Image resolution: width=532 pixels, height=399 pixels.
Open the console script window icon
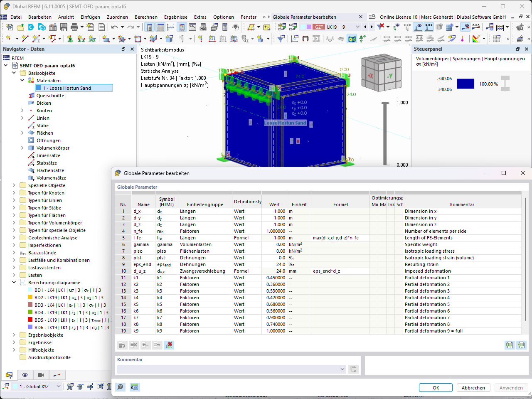pos(192,27)
